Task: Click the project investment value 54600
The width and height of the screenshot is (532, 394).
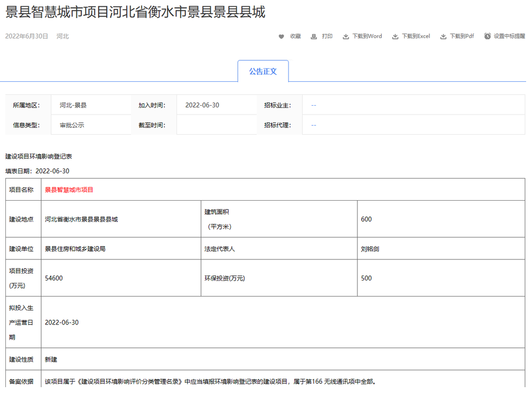Action: click(54, 278)
